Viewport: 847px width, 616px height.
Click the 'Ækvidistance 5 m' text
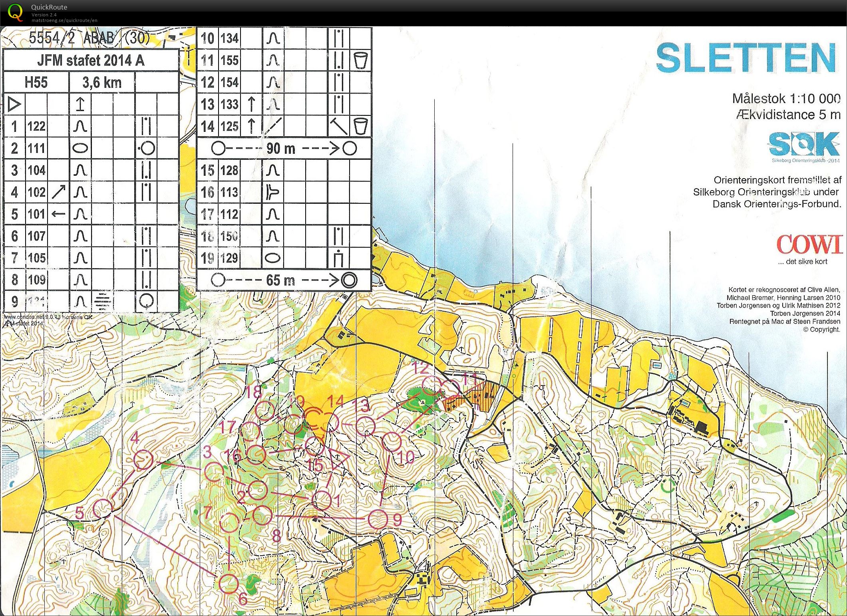tap(788, 115)
